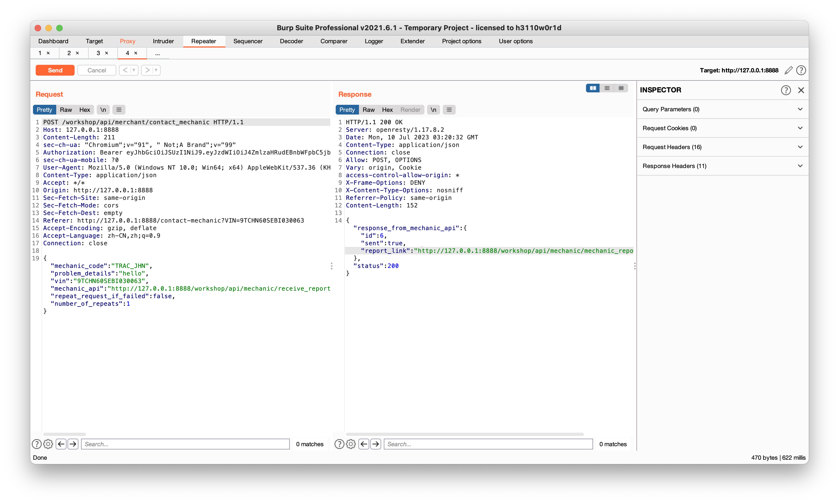The width and height of the screenshot is (839, 504).
Task: Close the Inspector panel
Action: [801, 90]
